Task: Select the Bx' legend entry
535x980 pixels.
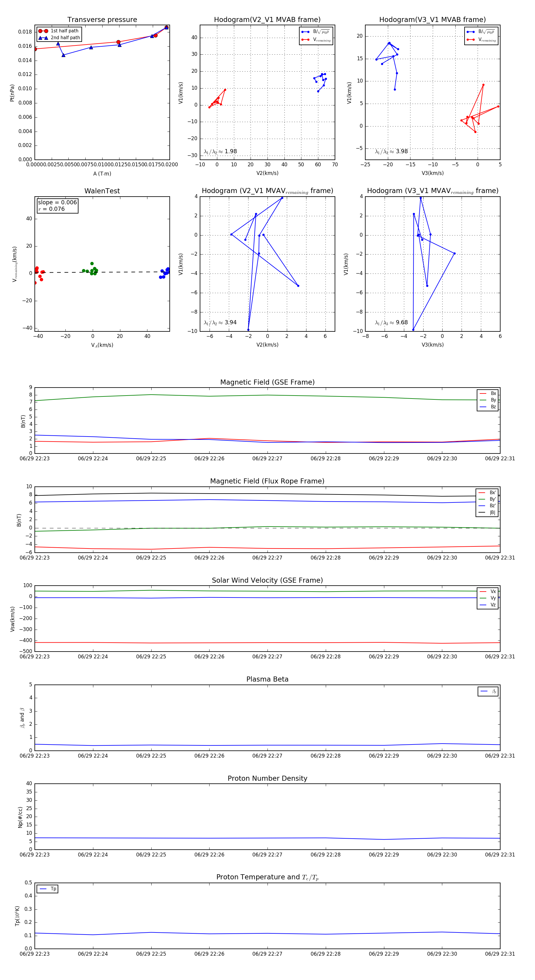Action: coord(487,493)
